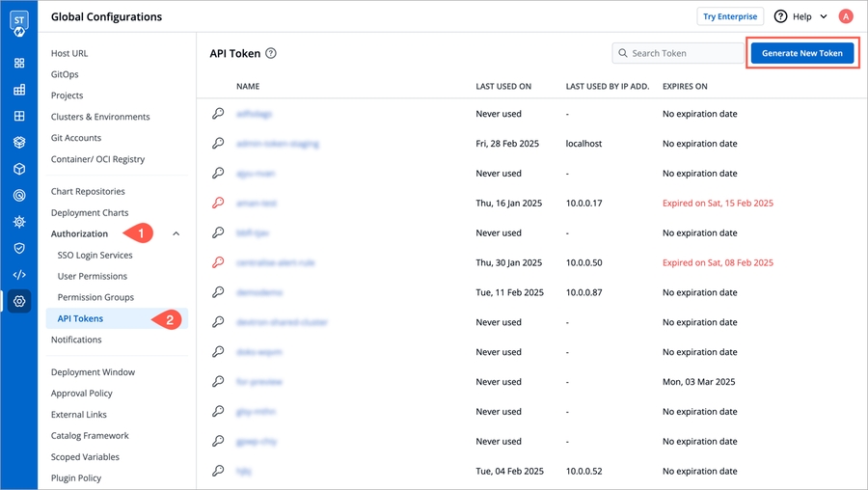
Task: Open the security shield icon in sidebar
Action: point(19,248)
